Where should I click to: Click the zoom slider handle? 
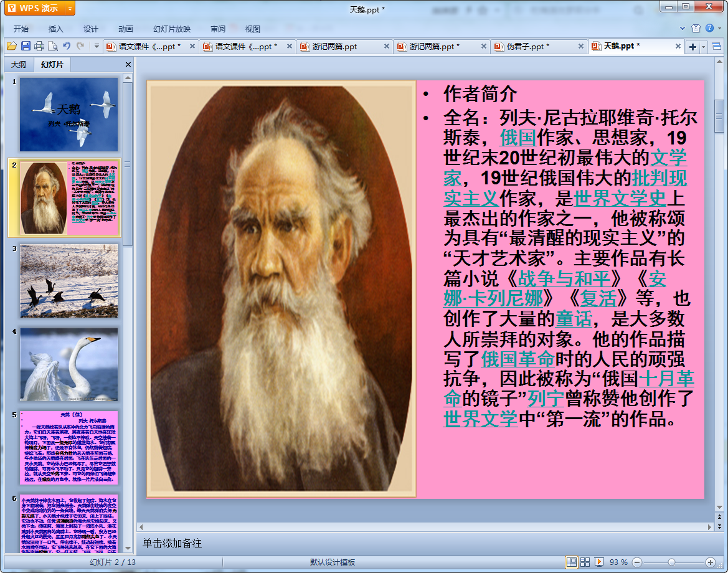671,562
